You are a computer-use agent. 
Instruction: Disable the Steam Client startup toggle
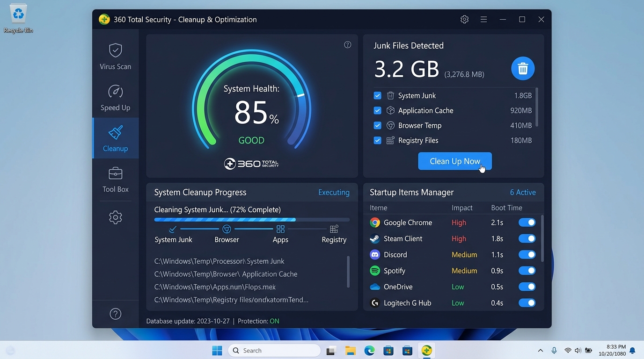(x=527, y=238)
